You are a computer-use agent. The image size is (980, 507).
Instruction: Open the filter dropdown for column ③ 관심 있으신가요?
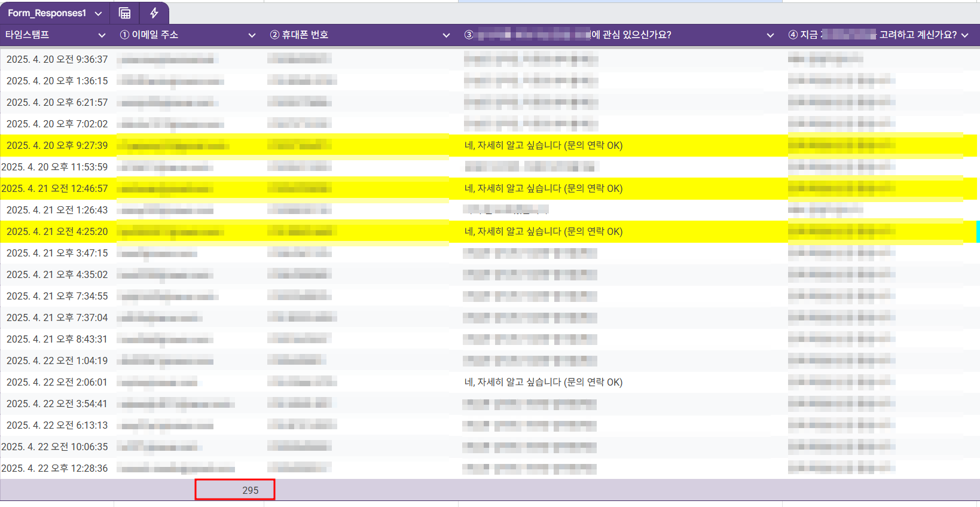(x=770, y=35)
